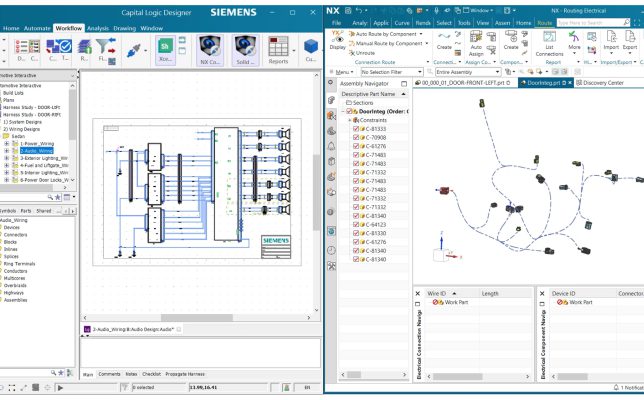Expand Constraints node in Assembly Navigator

[350, 120]
